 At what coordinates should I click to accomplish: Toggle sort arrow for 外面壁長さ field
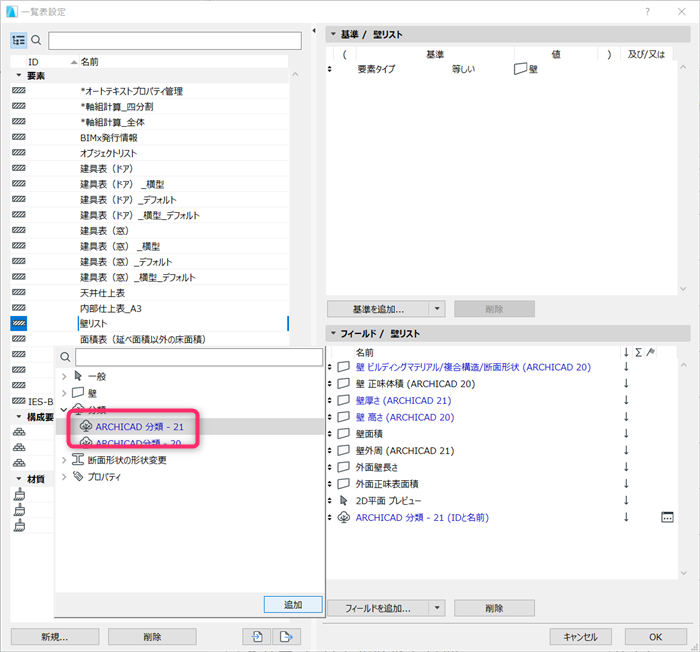(626, 467)
